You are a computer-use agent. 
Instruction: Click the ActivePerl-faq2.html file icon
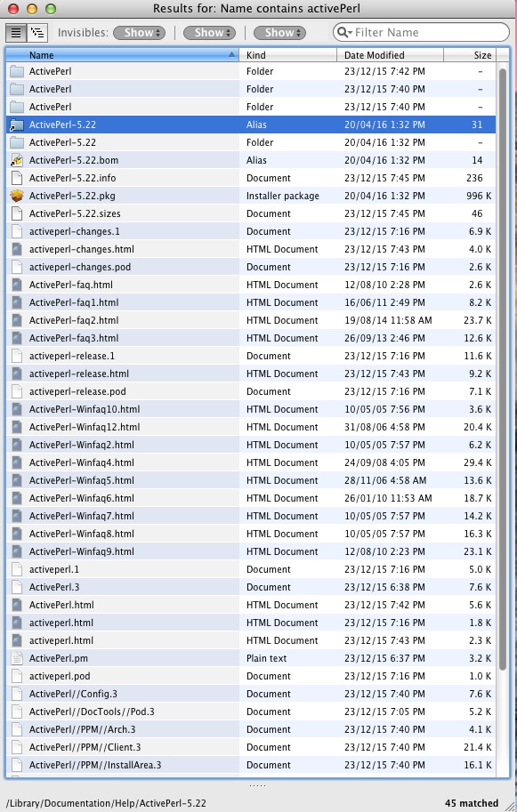coord(17,320)
